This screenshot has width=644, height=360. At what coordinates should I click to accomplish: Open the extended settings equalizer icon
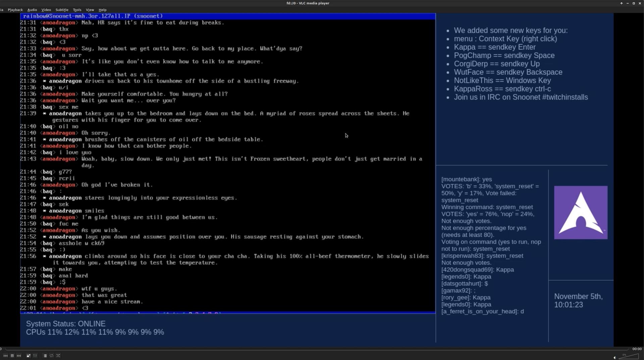click(35, 356)
